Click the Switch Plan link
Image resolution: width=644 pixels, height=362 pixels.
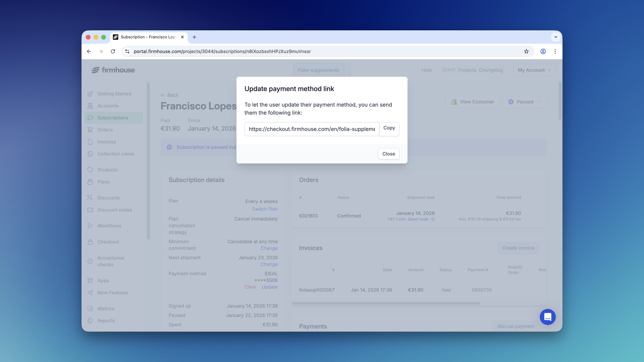265,209
